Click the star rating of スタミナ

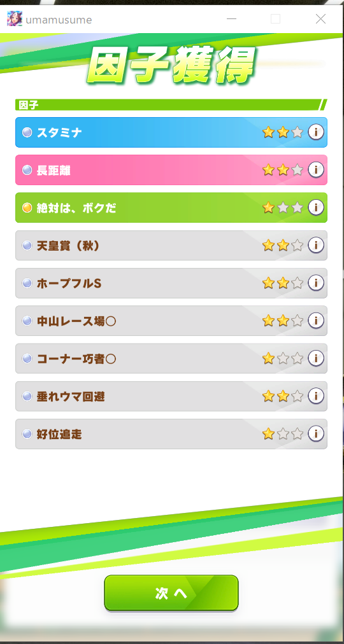coord(283,132)
